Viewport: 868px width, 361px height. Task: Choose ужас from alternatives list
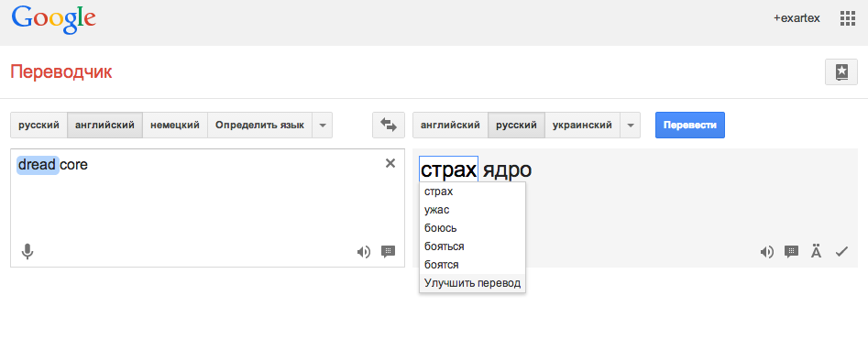(472, 210)
